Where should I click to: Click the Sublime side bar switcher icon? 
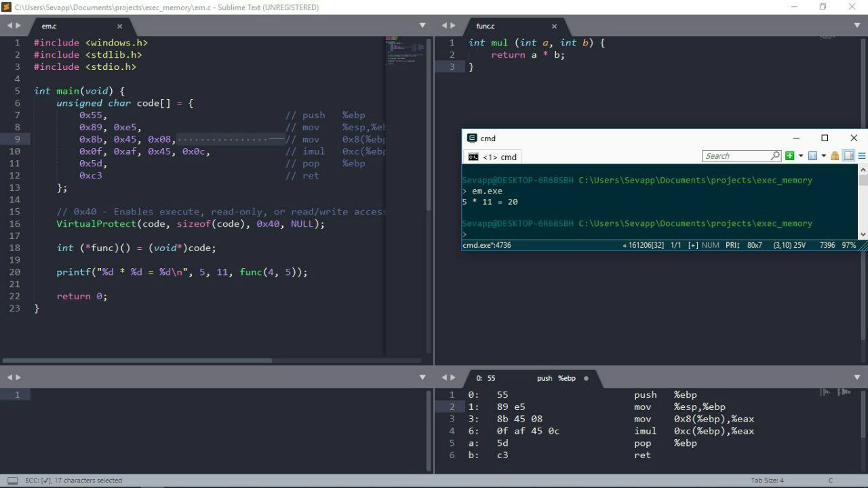tap(13, 481)
